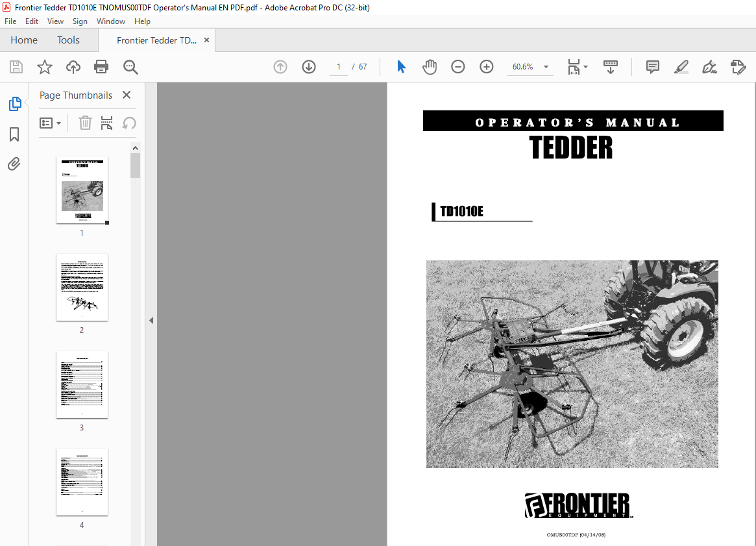Zoom out with minus button
The image size is (756, 546).
(x=457, y=67)
